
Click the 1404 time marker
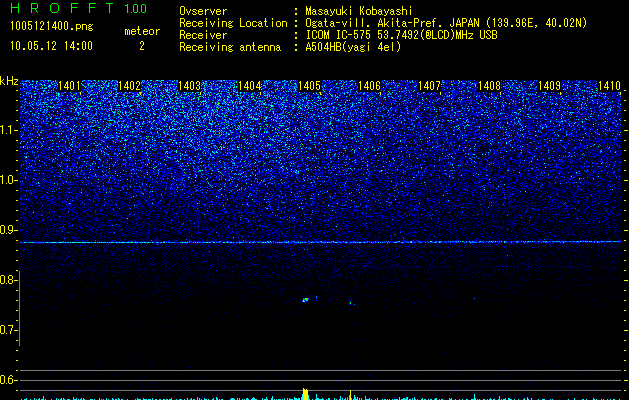(249, 86)
